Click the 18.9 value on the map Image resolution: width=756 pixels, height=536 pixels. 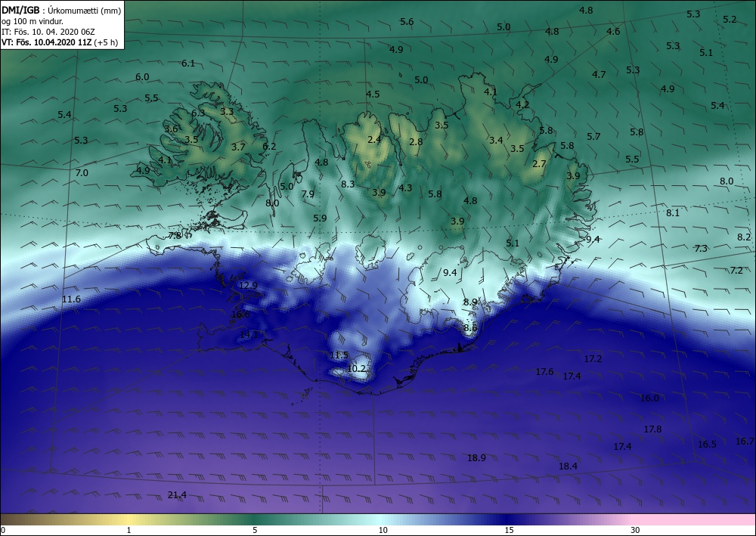[476, 458]
